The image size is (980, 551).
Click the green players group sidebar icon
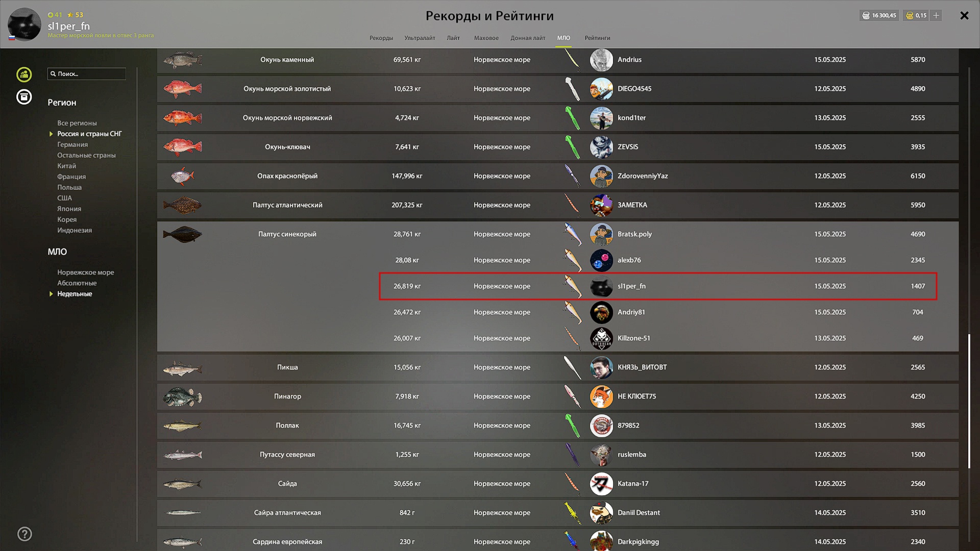click(x=24, y=74)
